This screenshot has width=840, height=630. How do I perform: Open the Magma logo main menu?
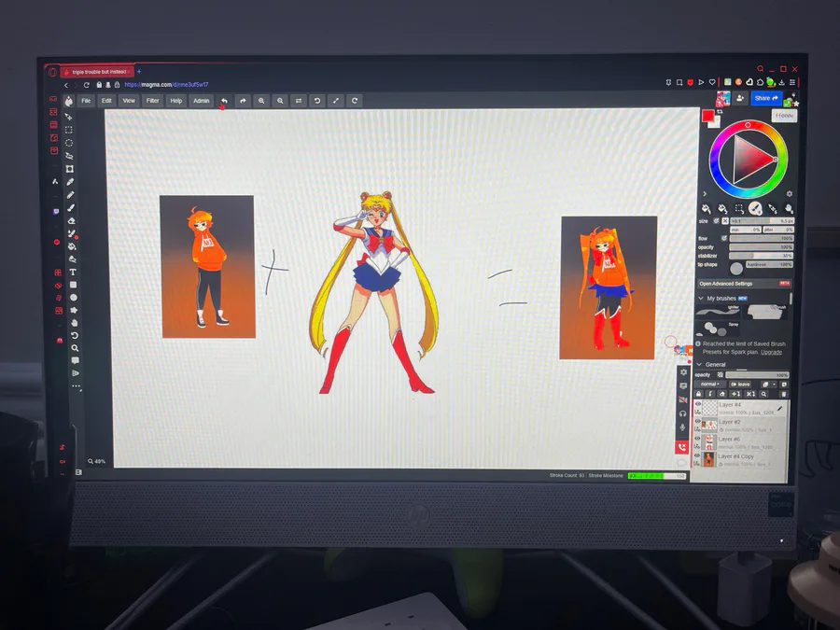pos(68,101)
